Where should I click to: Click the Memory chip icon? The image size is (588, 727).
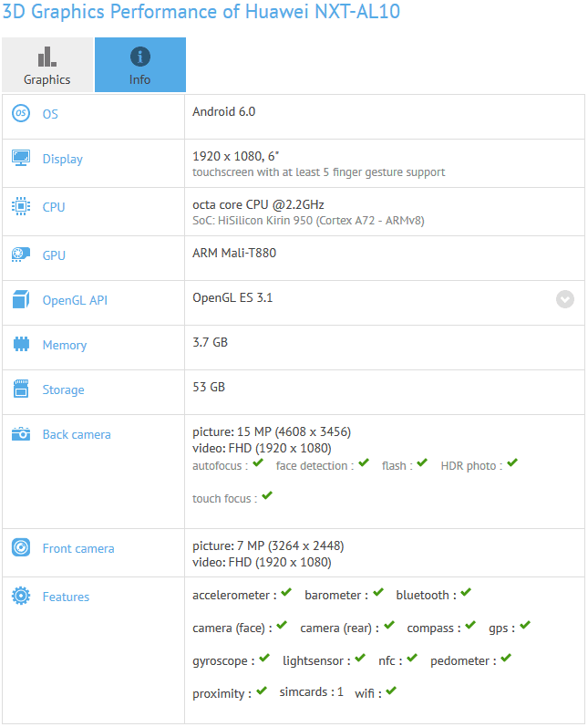[20, 344]
